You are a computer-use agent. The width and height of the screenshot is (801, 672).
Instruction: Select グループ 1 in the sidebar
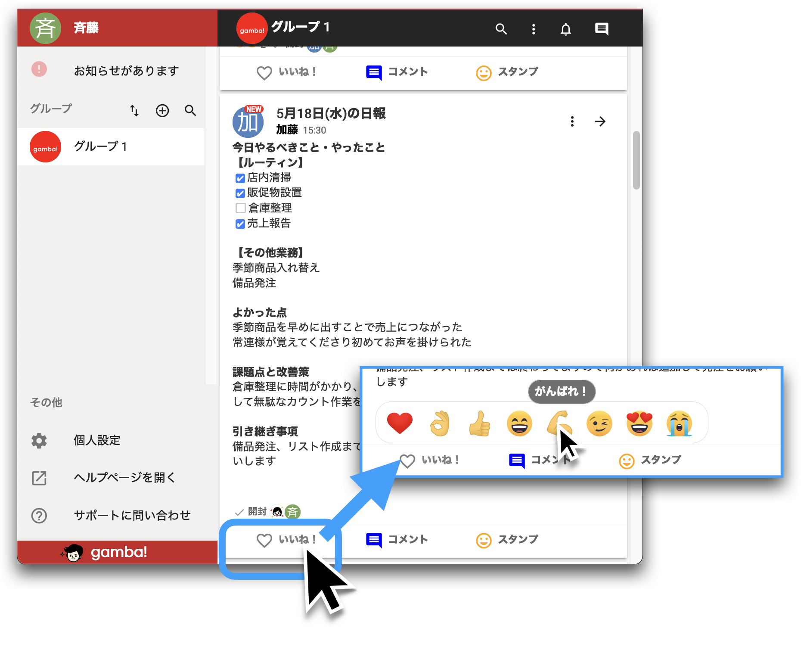(x=111, y=146)
